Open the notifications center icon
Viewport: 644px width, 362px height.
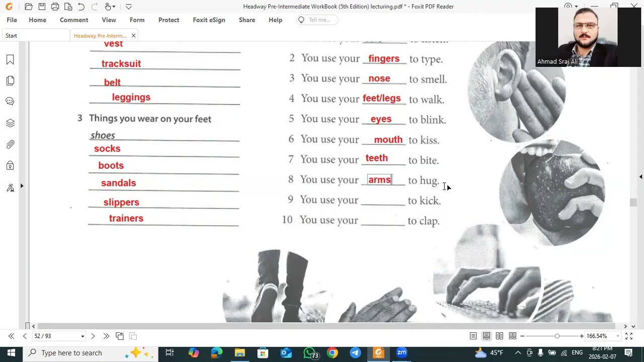point(628,353)
